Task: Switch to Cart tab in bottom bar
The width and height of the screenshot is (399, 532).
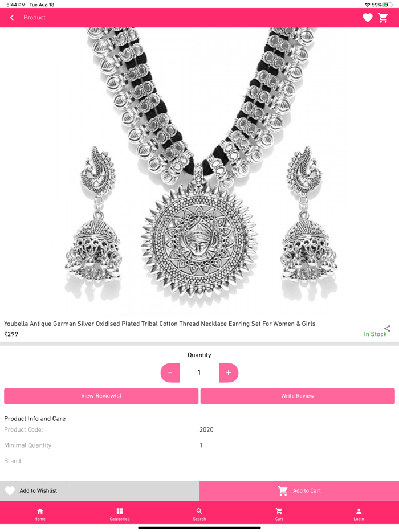Action: (x=279, y=514)
